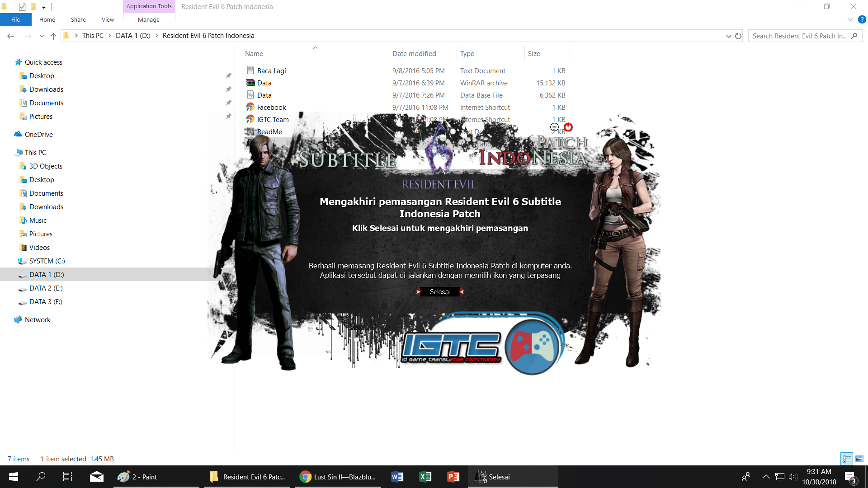Screen dimensions: 868x488
Task: Select the Data WinRAR archive file
Action: 264,83
